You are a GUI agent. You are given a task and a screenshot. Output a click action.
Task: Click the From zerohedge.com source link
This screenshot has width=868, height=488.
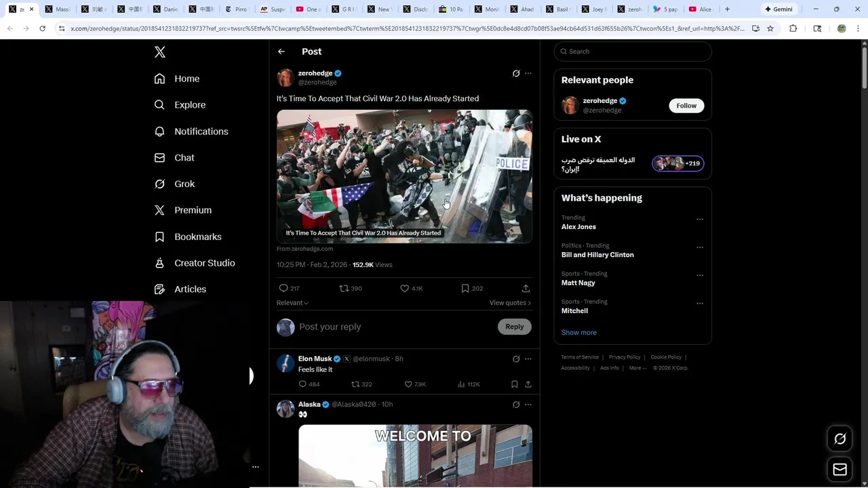point(304,249)
